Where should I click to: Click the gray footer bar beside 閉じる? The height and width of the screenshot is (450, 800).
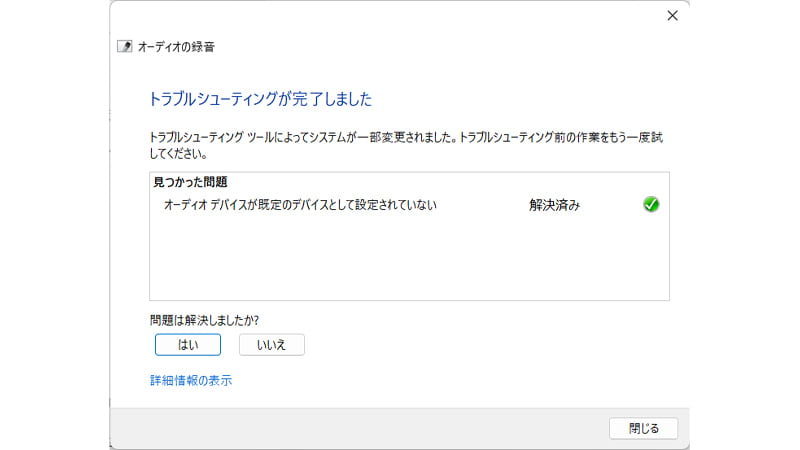(350, 428)
